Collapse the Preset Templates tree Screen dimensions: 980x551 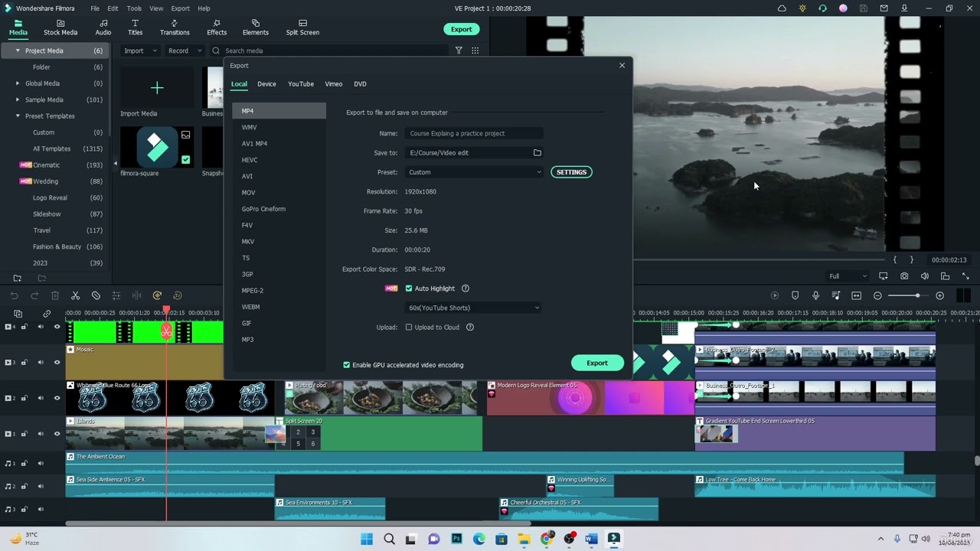pyautogui.click(x=18, y=116)
